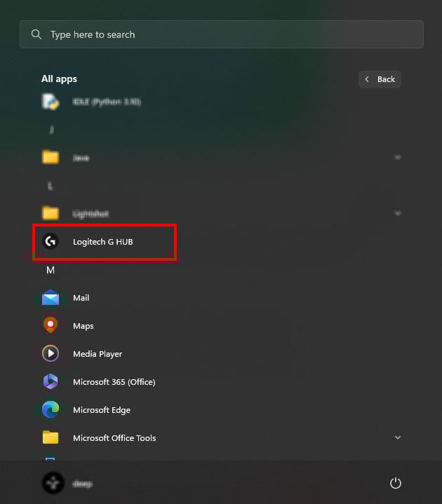Open the Microsoft 365 (Office) icon

[51, 381]
